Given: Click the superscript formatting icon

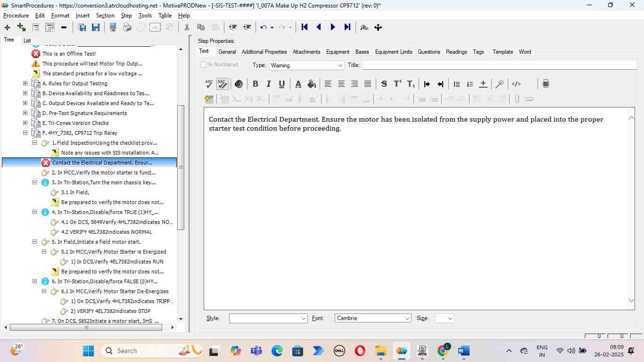Looking at the screenshot, I should tap(397, 84).
